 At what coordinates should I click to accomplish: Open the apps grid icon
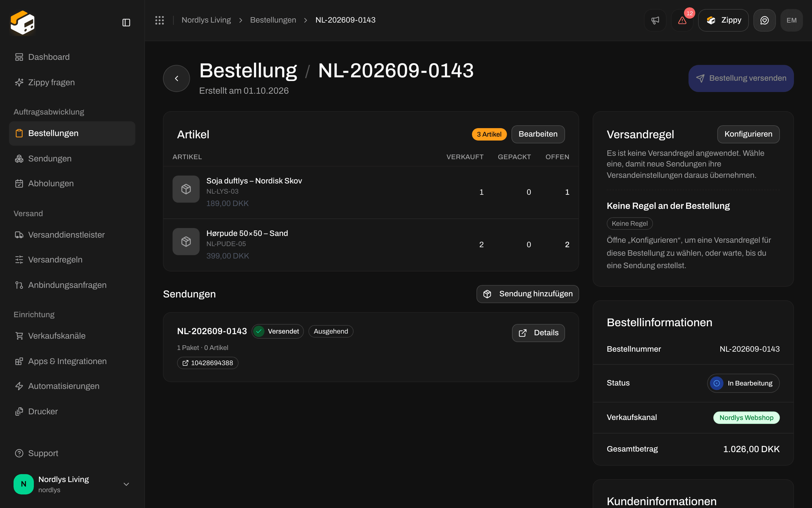(159, 20)
